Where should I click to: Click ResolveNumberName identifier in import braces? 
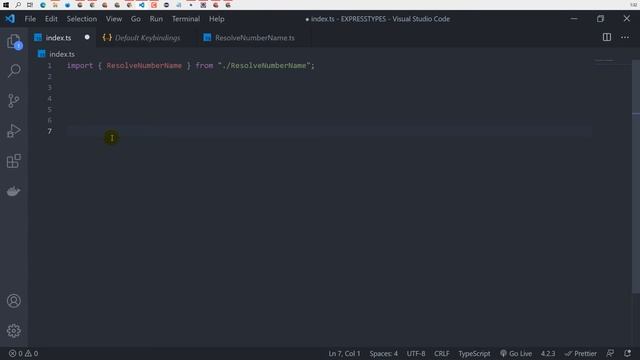(144, 66)
